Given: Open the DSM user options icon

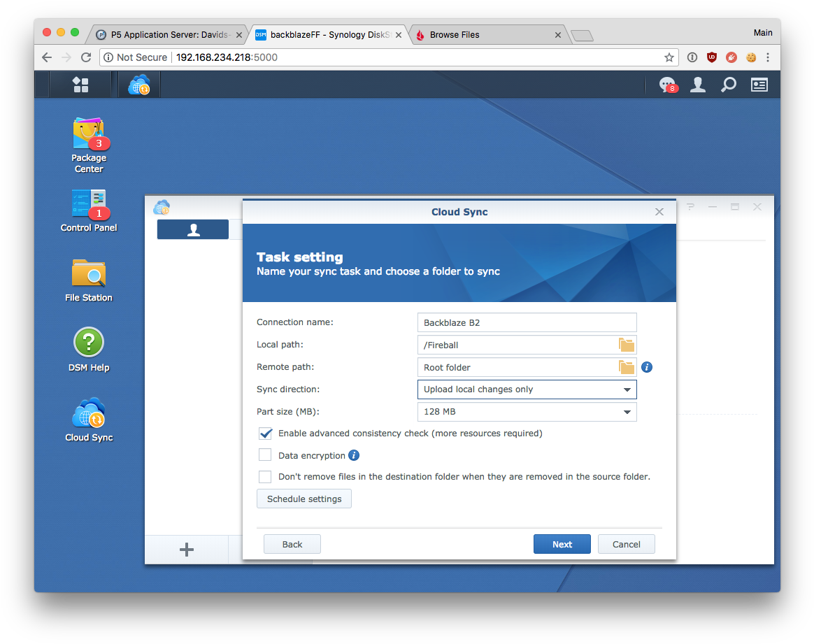Looking at the screenshot, I should (698, 85).
